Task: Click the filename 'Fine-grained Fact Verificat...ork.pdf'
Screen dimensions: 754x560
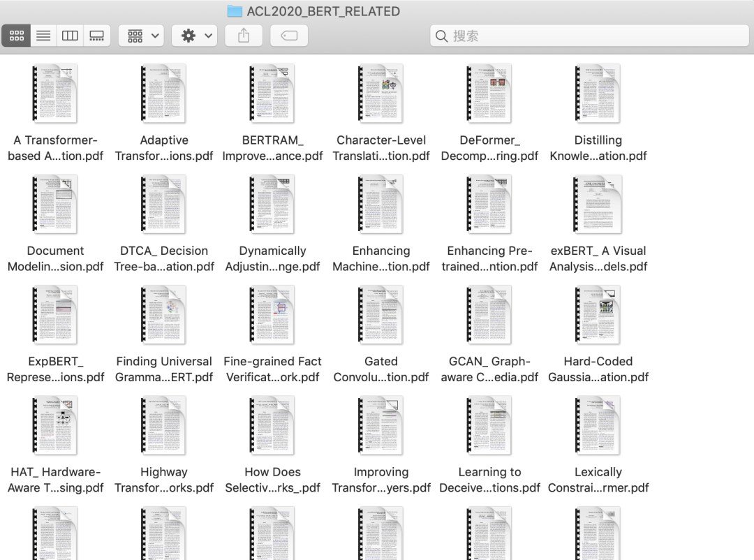Action: click(273, 369)
